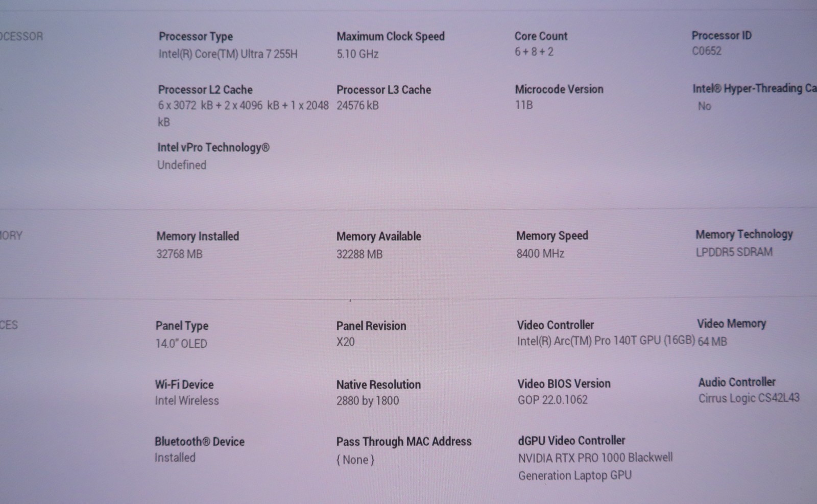
Task: Select the "{ None }" MAC address value
Action: pos(355,460)
